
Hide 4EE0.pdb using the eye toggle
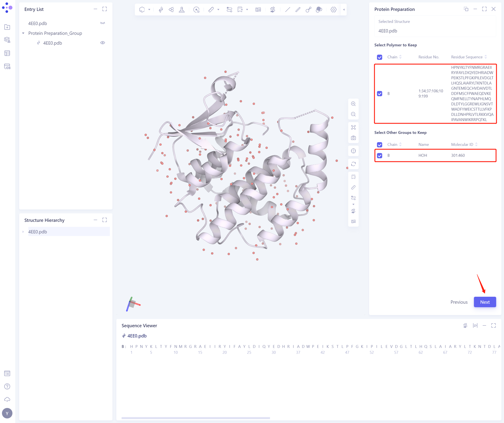click(x=103, y=42)
